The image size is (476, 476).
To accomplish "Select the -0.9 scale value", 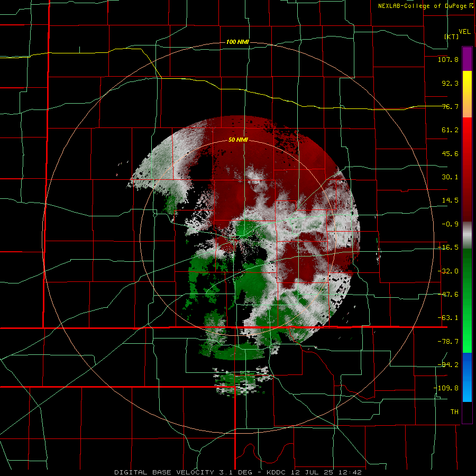I will 450,224.
